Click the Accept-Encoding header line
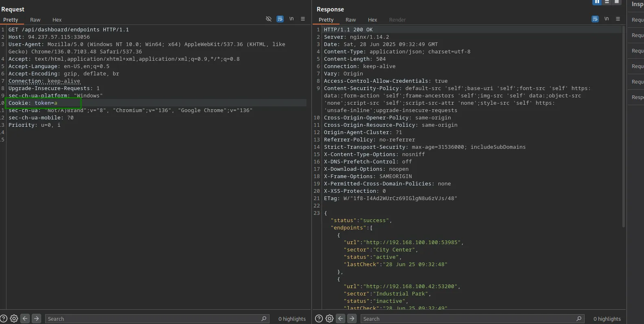The image size is (644, 324). 64,74
